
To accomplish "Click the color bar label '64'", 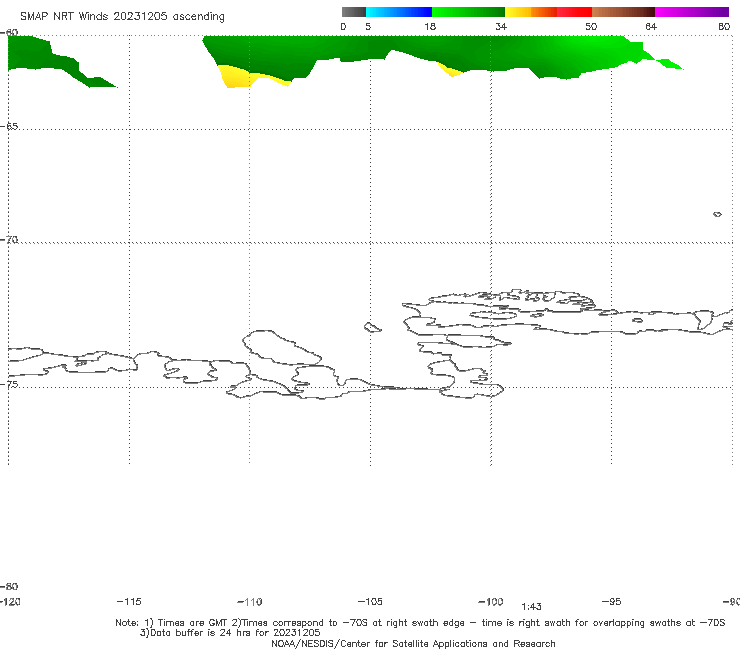I will (651, 26).
